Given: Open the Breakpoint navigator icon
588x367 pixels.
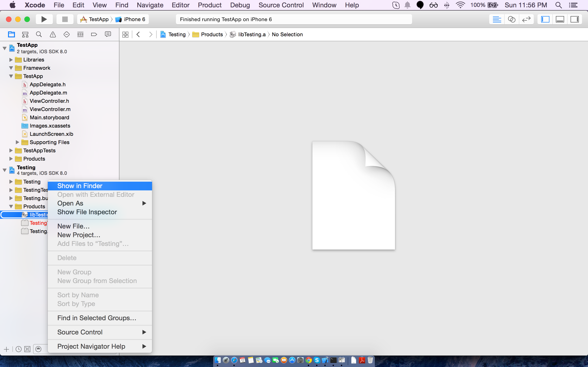Looking at the screenshot, I should 94,34.
